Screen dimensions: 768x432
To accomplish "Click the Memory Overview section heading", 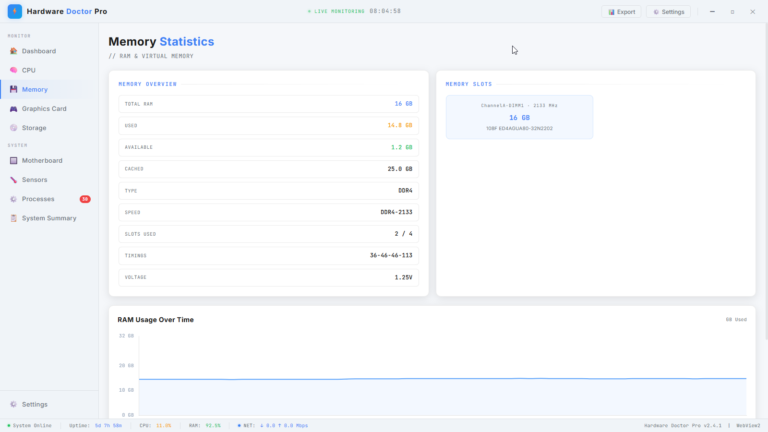I will (x=147, y=84).
